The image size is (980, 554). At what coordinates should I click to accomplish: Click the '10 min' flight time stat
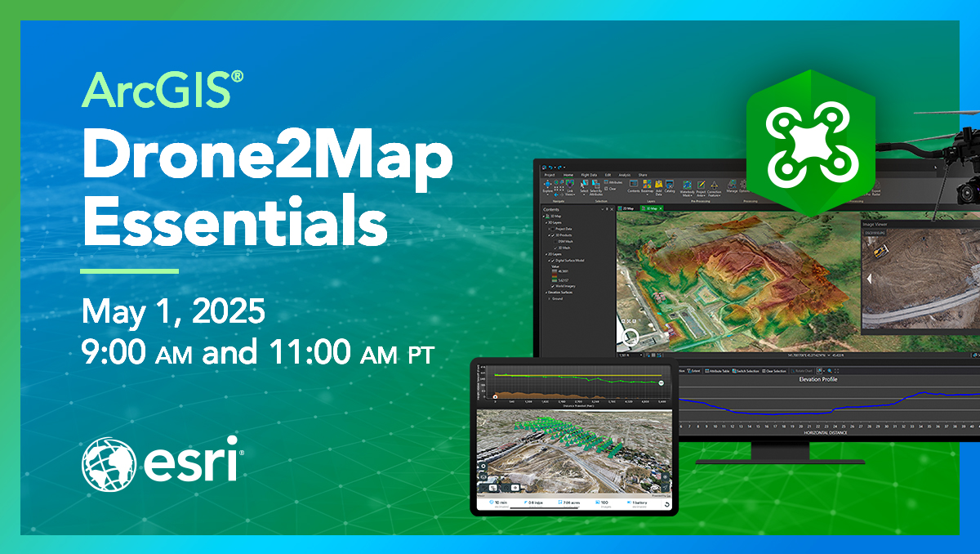(499, 503)
